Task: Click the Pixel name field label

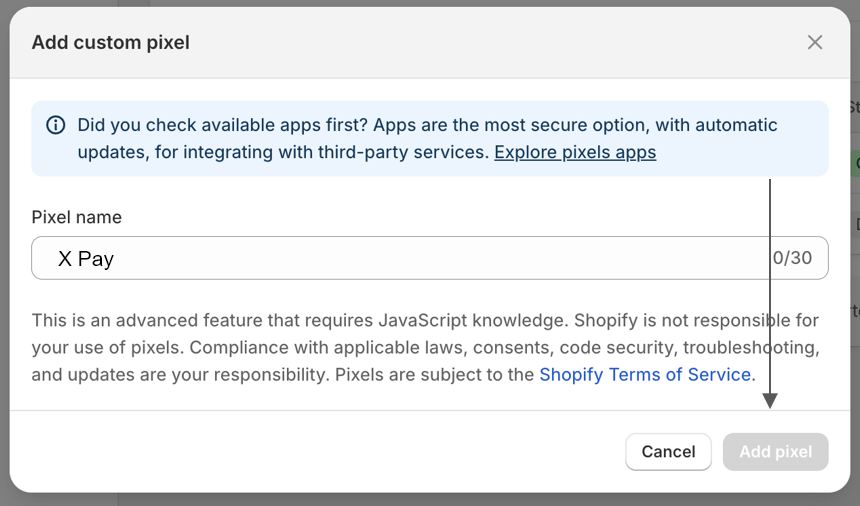Action: 76,217
